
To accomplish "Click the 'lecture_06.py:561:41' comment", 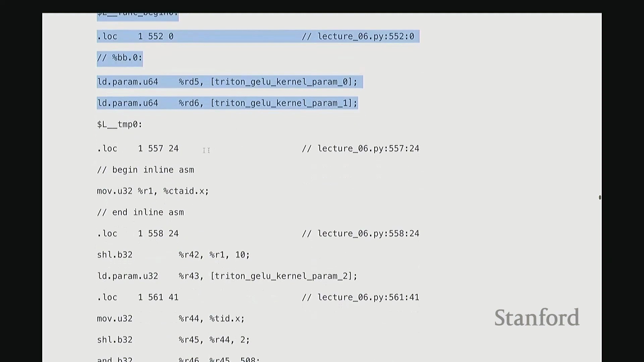I will click(x=368, y=297).
